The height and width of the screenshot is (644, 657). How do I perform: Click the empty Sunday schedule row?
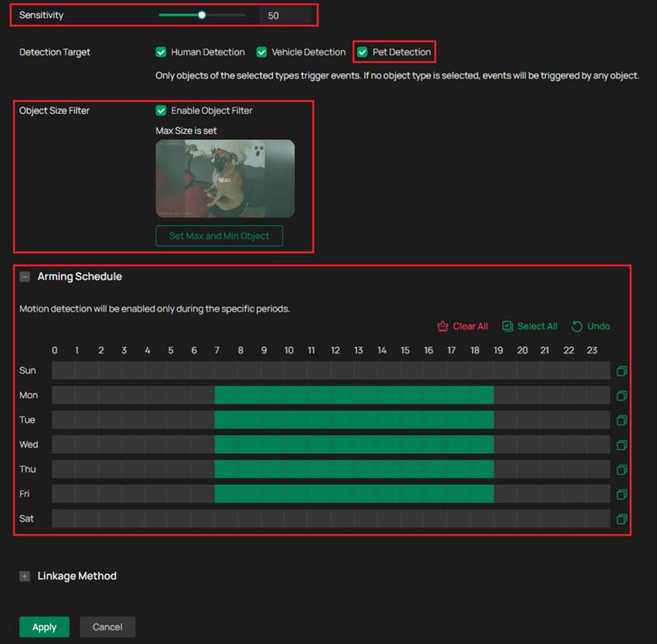pyautogui.click(x=331, y=370)
